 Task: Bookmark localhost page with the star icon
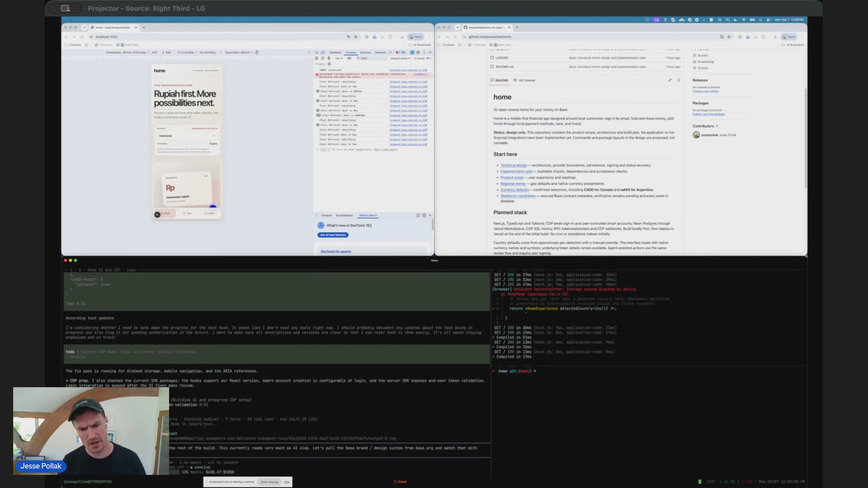tap(356, 37)
